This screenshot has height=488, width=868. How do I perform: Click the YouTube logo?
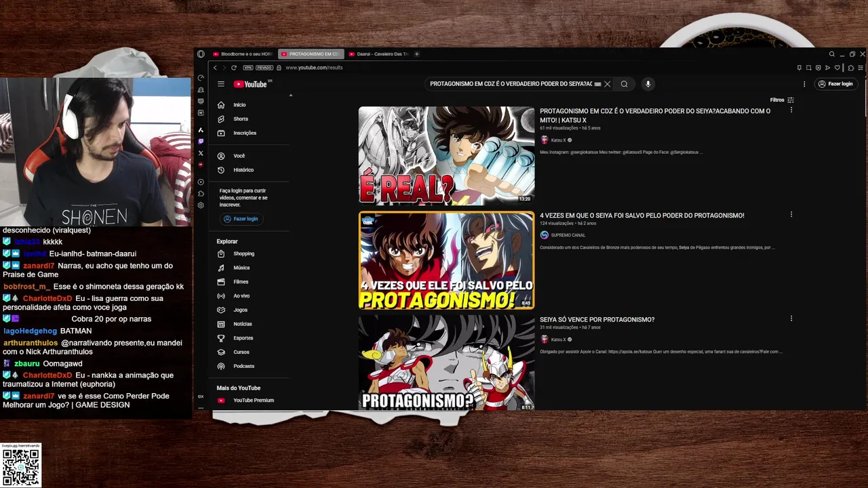click(251, 84)
